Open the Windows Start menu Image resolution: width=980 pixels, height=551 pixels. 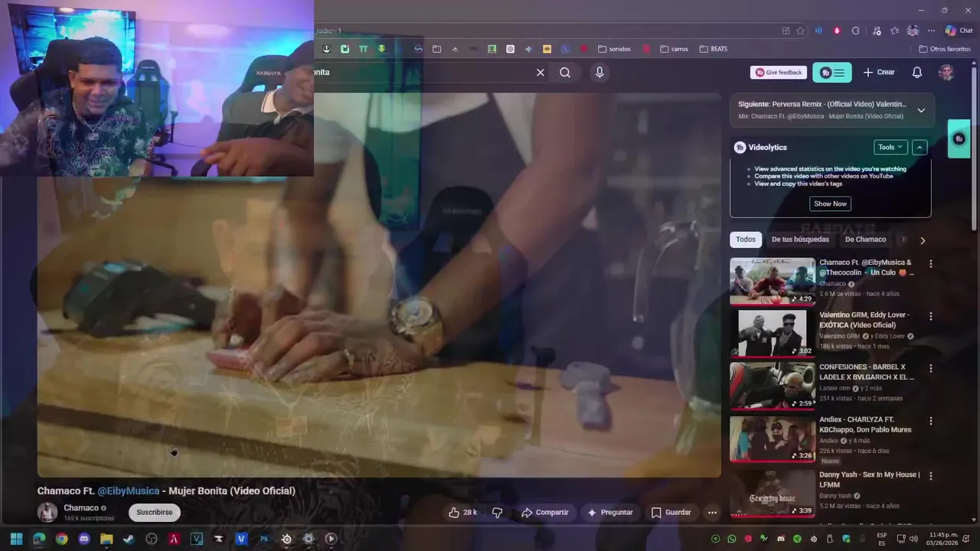tap(16, 539)
